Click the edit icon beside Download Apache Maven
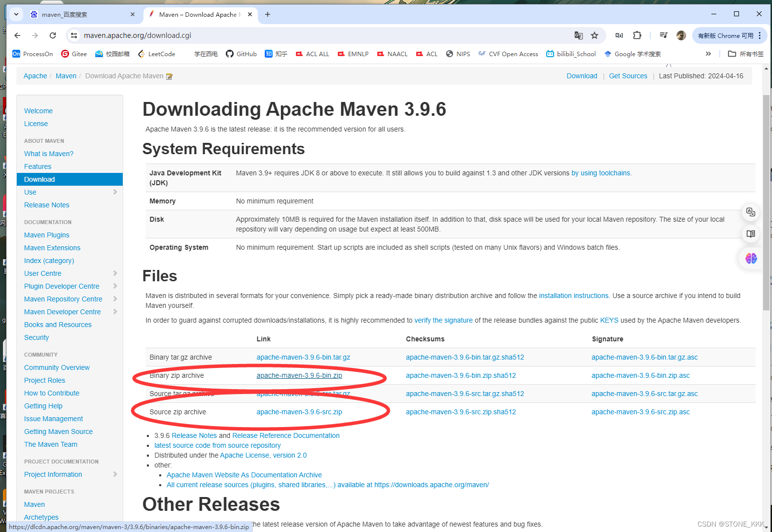 click(x=169, y=76)
